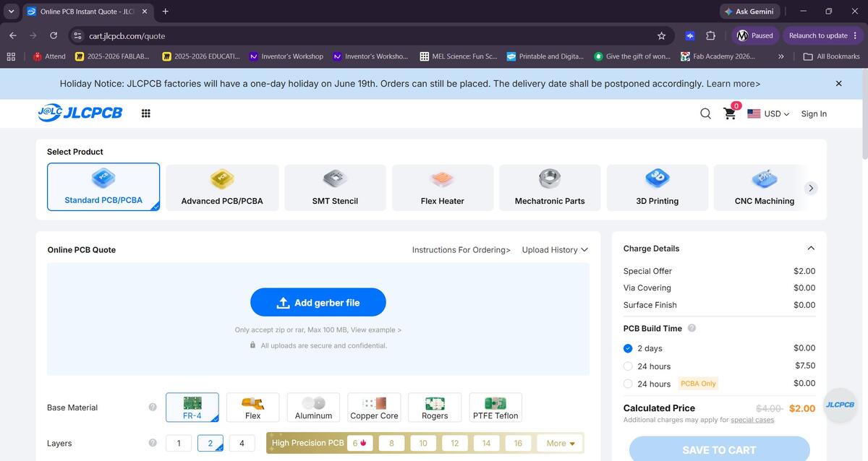Open Instructions For Ordering link
Screen dimensions: 868x461
[x=461, y=250]
